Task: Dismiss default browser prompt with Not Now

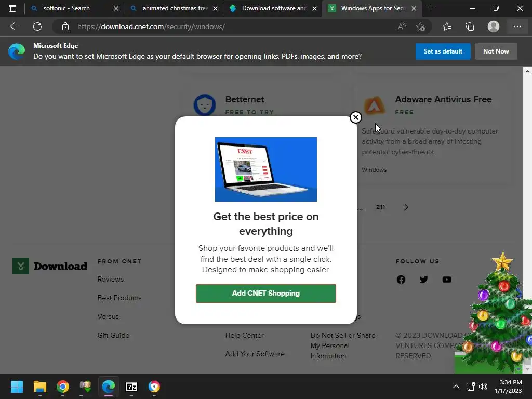Action: tap(496, 51)
